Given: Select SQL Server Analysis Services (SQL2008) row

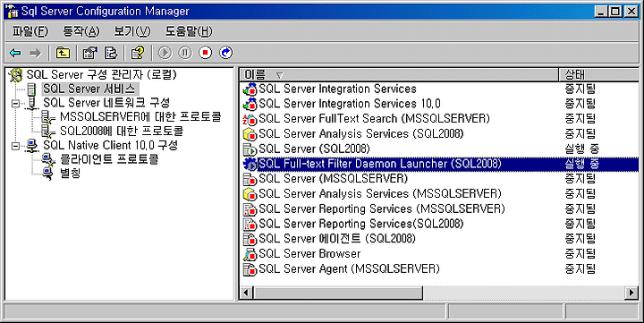Looking at the screenshot, I should pyautogui.click(x=440, y=133).
